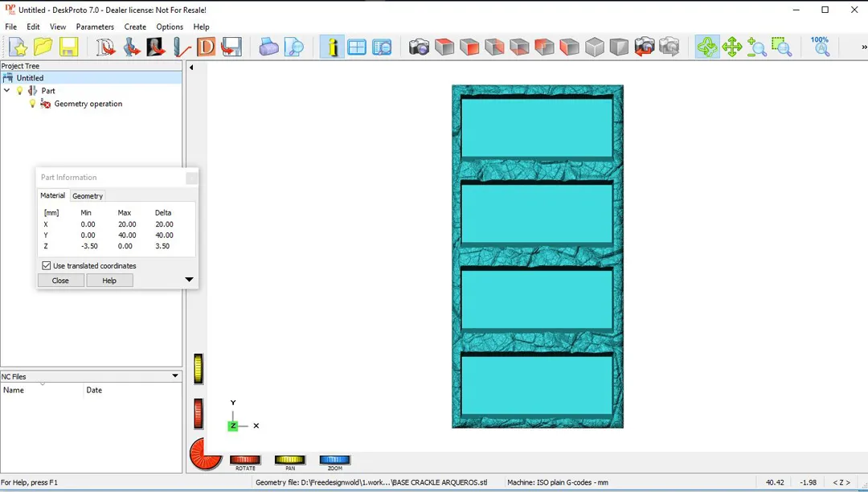The width and height of the screenshot is (868, 492).
Task: Open the Help menu
Action: [202, 27]
